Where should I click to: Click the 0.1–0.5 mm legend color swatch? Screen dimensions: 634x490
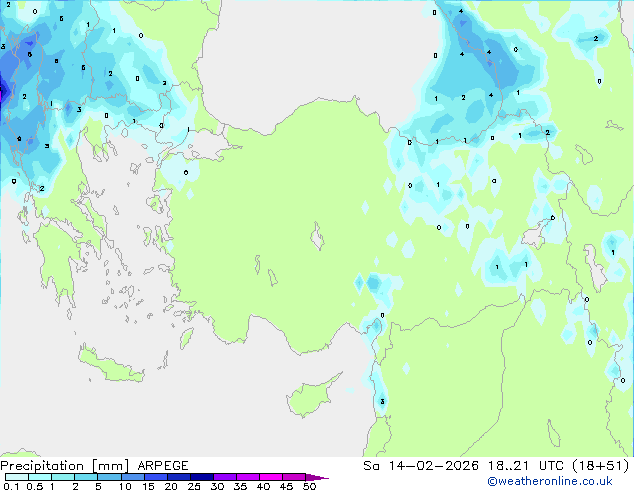pos(17,477)
